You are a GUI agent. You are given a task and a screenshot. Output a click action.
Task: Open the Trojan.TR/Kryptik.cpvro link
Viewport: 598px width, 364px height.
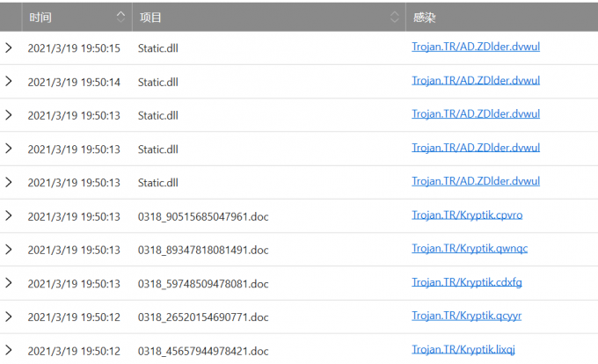pos(467,215)
